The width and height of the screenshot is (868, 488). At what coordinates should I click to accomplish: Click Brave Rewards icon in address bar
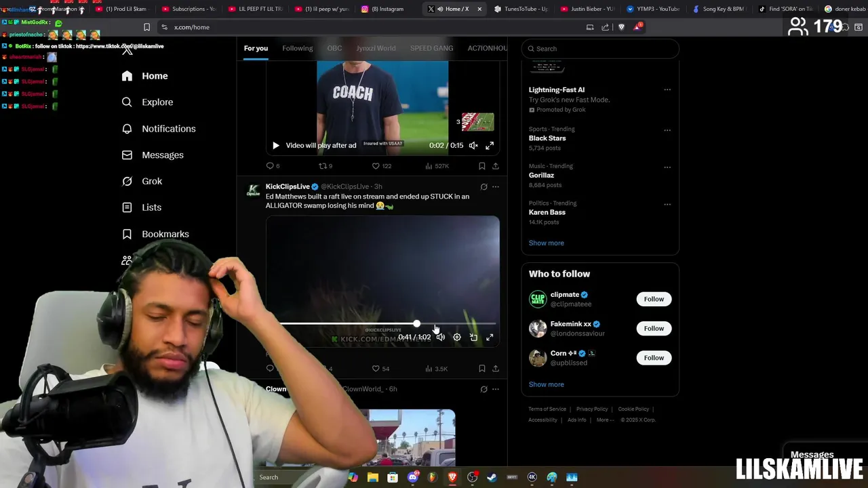pos(637,27)
